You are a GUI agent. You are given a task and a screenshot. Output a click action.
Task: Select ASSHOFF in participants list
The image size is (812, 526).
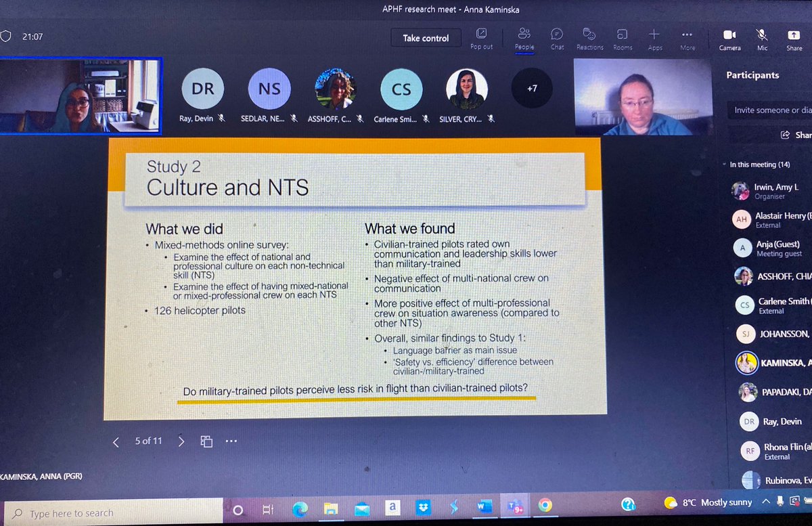[x=771, y=276]
